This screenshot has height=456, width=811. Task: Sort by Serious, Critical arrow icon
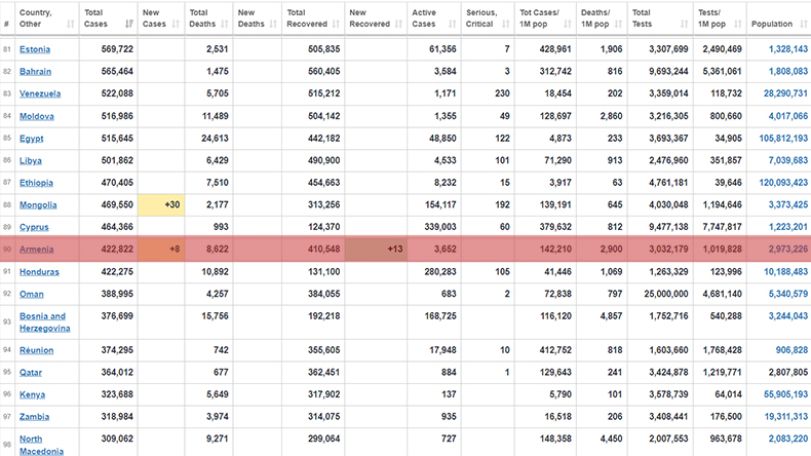pos(506,24)
